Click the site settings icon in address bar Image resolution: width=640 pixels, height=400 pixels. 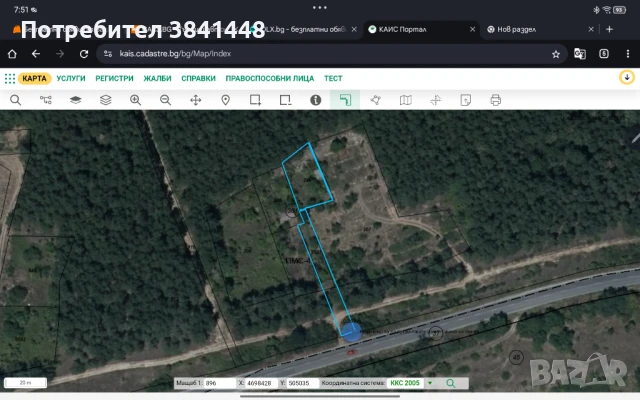pyautogui.click(x=108, y=53)
